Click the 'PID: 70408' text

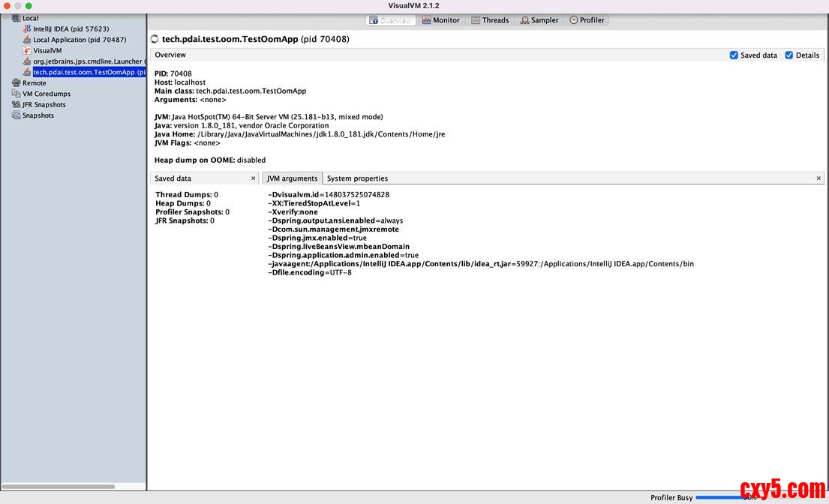click(173, 73)
